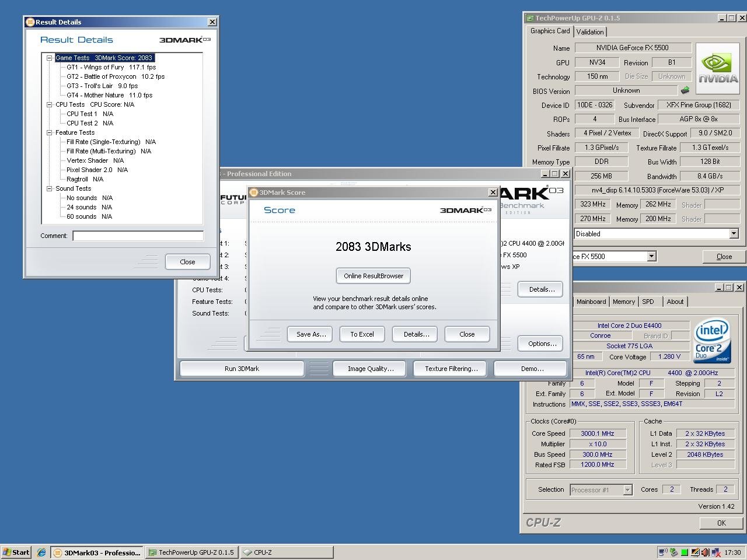
Task: Open Internet Explorer from quick launch
Action: point(41,552)
